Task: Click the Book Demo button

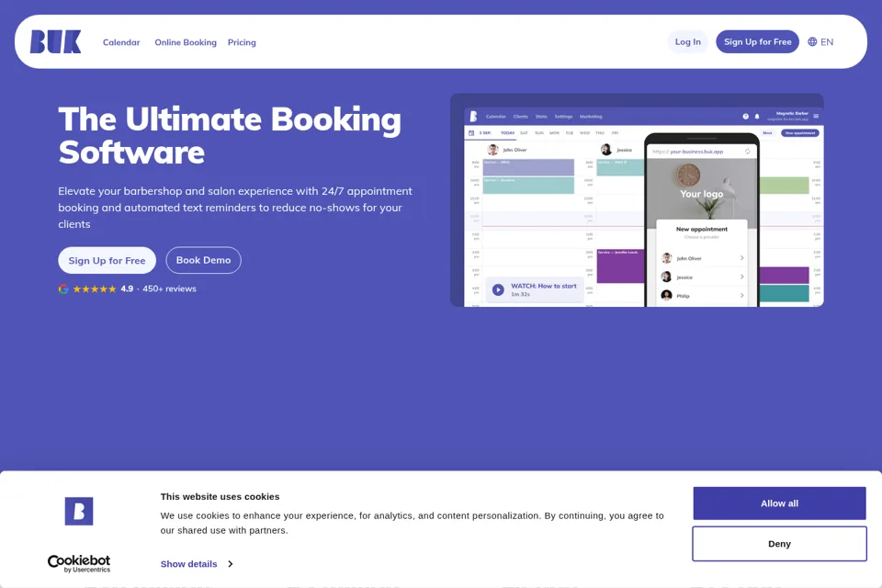Action: click(x=204, y=261)
